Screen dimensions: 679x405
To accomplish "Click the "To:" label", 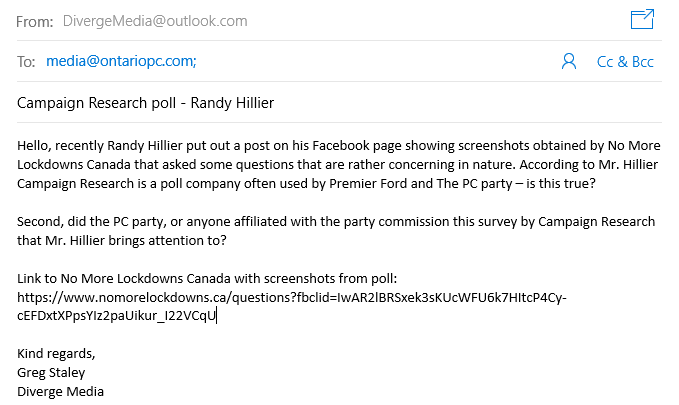I will pyautogui.click(x=27, y=62).
